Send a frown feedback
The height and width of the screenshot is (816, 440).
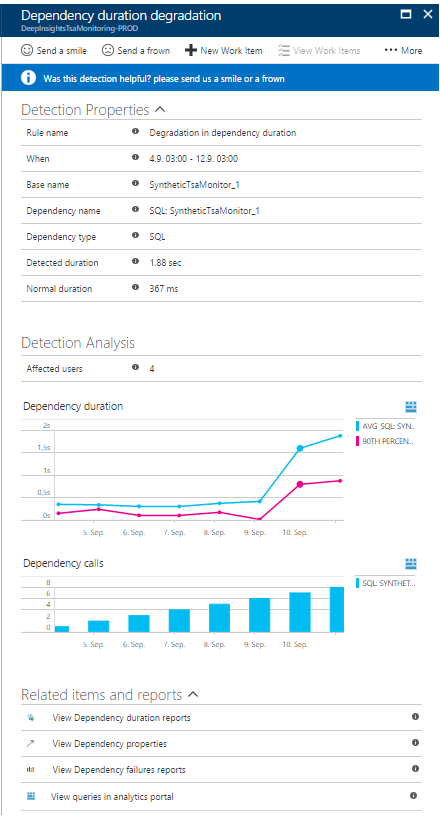(x=135, y=50)
